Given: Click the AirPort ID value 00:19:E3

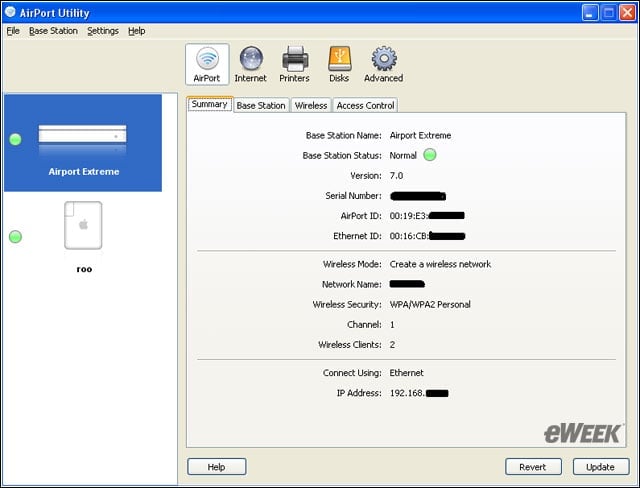Looking at the screenshot, I should pos(409,216).
